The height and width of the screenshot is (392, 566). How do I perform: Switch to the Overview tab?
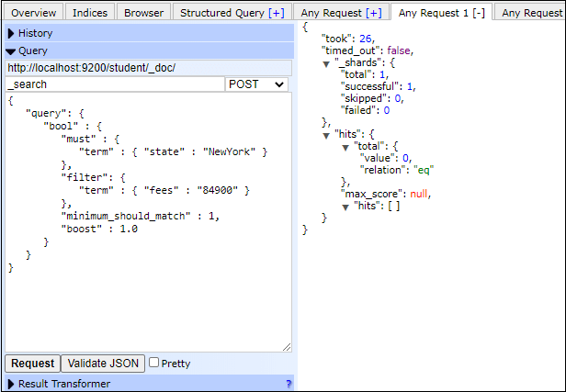point(34,13)
